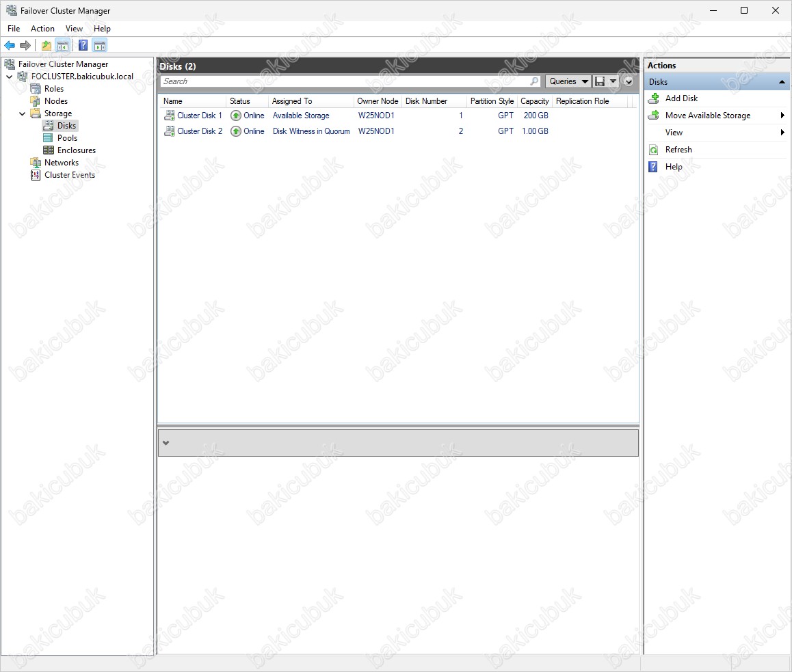Open the saved query dropdown arrow
The height and width of the screenshot is (672, 792).
coord(613,81)
